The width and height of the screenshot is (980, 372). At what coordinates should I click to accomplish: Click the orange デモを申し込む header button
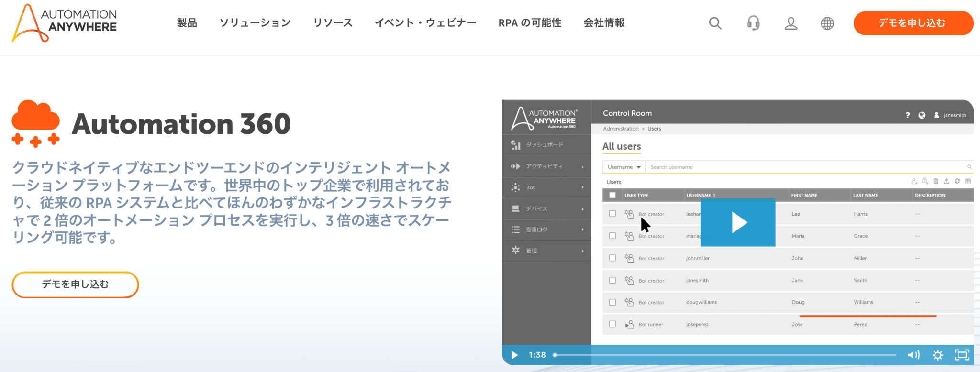point(913,23)
